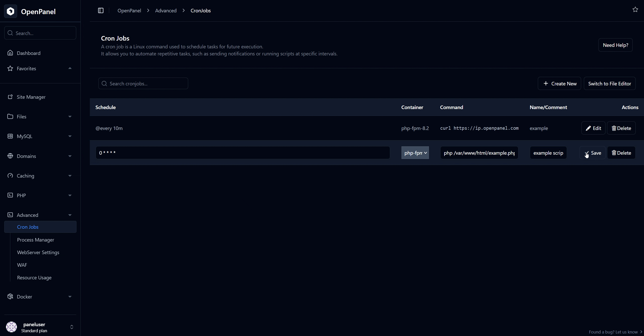Select Cron Jobs in sidebar
Screen dimensions: 644x336
(x=40, y=227)
